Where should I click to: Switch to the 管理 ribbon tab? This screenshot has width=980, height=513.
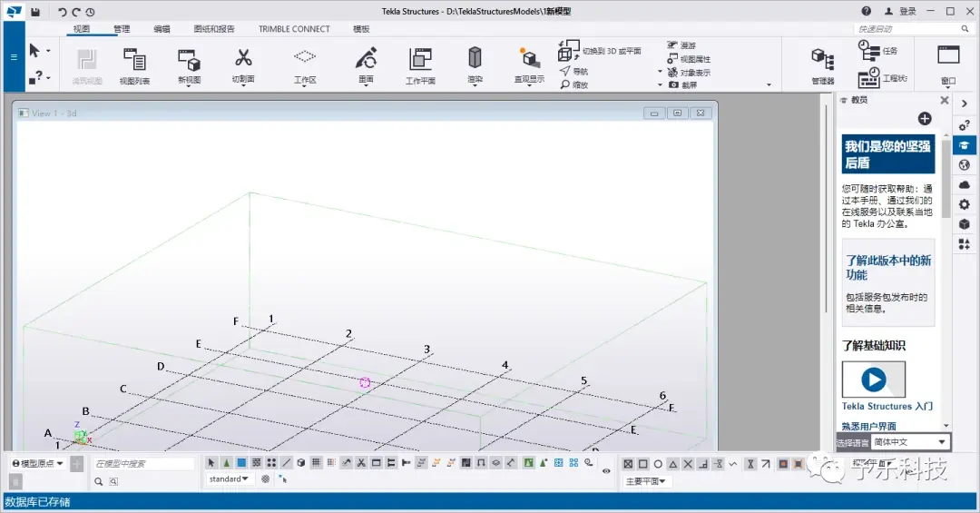coord(122,29)
